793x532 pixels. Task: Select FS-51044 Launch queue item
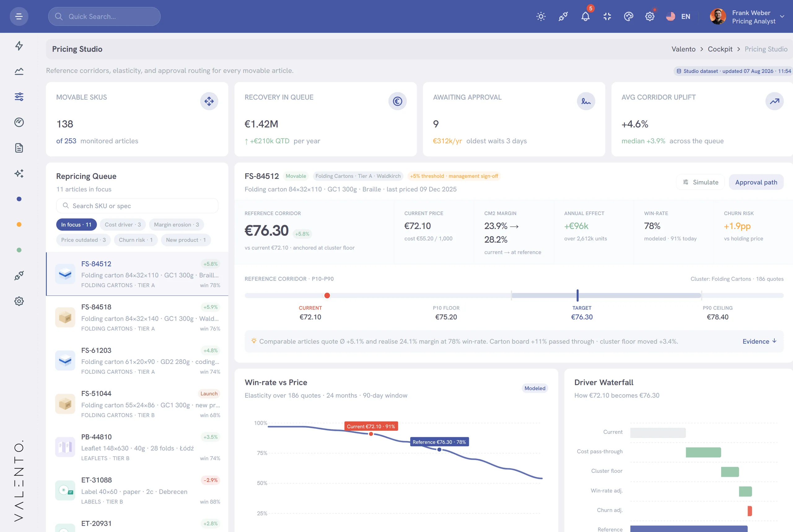pyautogui.click(x=137, y=404)
